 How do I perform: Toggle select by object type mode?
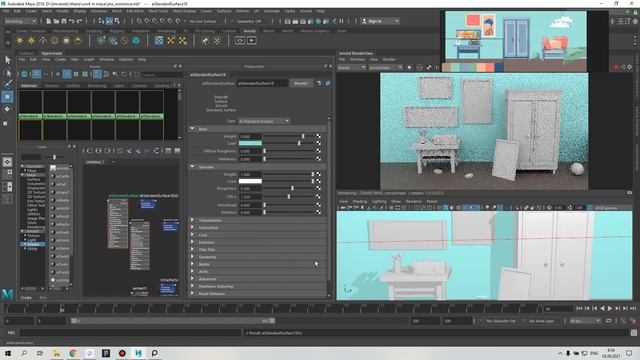point(109,21)
